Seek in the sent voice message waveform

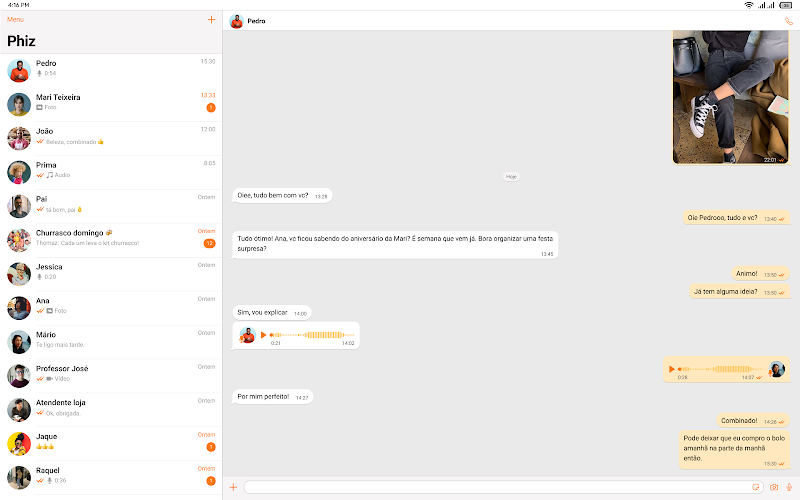coord(720,369)
